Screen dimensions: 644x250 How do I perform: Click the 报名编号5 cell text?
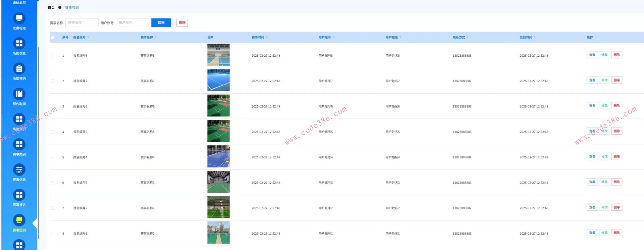[80, 132]
